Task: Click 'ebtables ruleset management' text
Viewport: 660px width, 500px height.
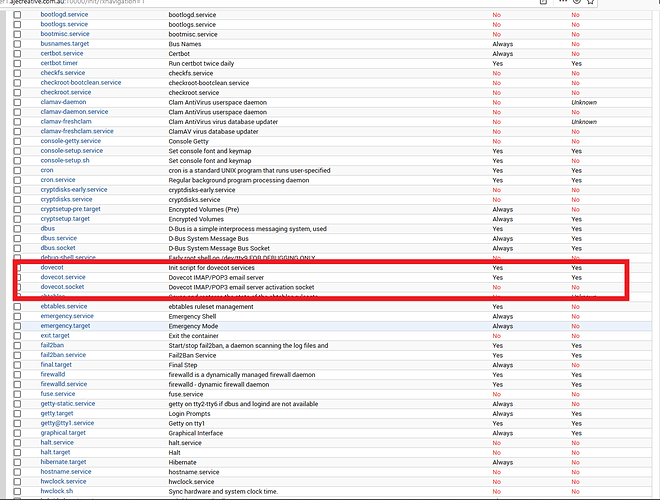Action: (211, 307)
